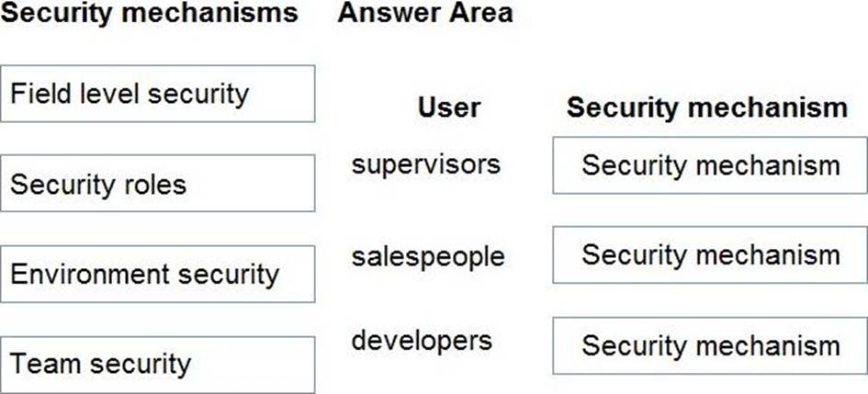This screenshot has height=394, width=868.
Task: Click the Answer Area heading
Action: 425,13
